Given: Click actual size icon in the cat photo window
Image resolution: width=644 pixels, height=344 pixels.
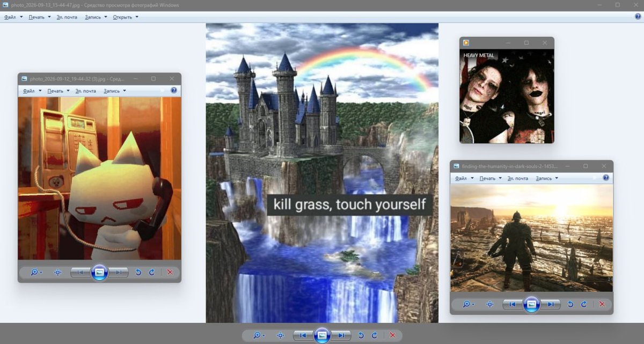Looking at the screenshot, I should (x=58, y=273).
